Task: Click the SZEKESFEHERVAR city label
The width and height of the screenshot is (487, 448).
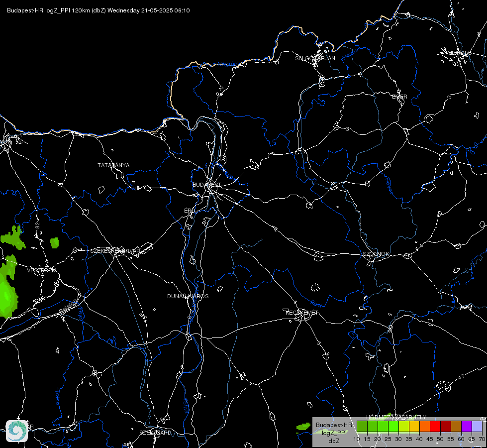Action: pos(115,251)
